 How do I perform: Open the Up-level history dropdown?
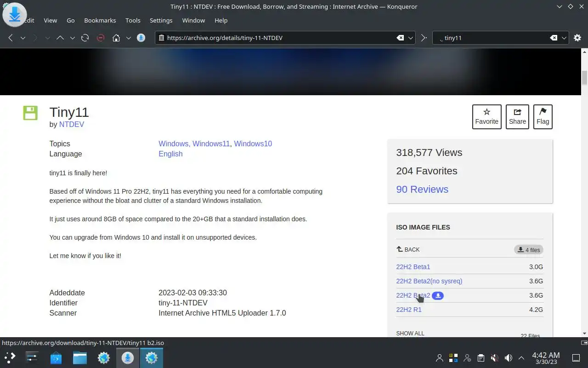[x=73, y=38]
